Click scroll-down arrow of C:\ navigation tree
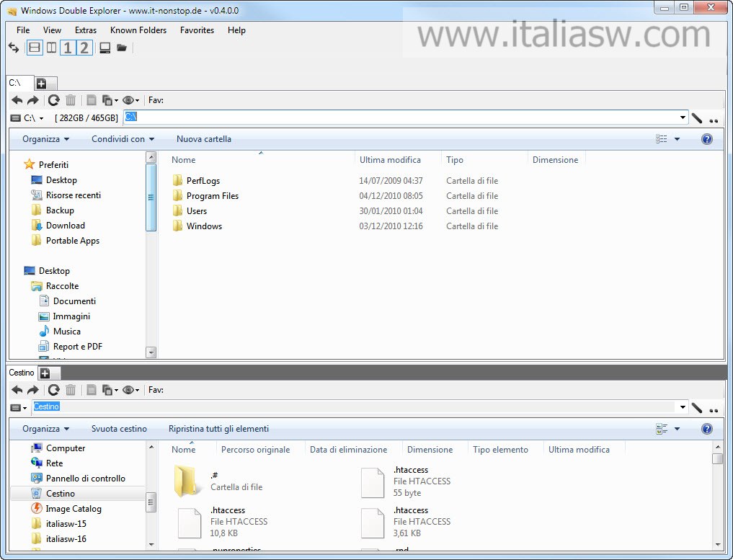 [151, 352]
